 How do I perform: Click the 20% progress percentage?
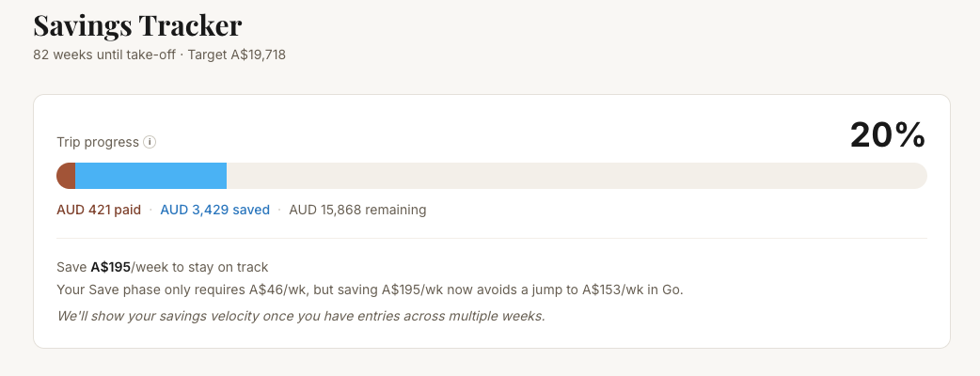pyautogui.click(x=888, y=135)
